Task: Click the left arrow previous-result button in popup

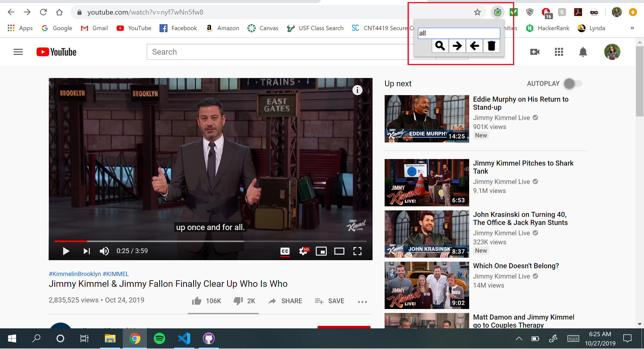Action: pos(474,46)
